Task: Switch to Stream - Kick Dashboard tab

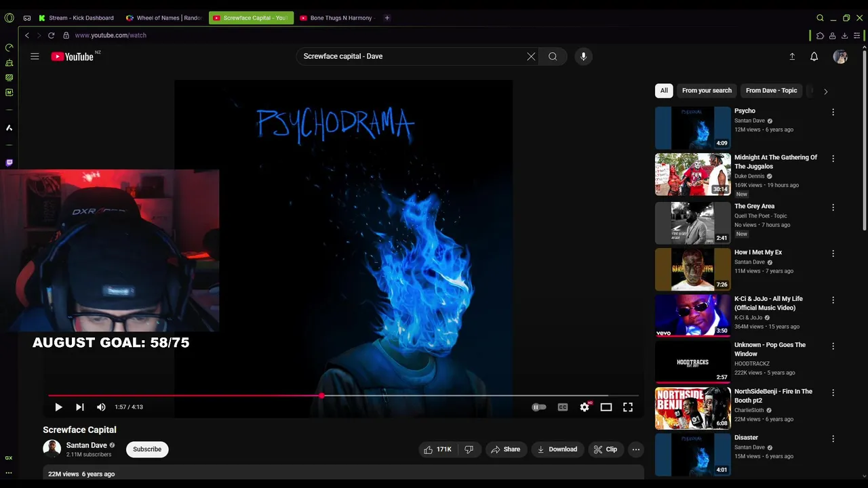Action: coord(77,18)
